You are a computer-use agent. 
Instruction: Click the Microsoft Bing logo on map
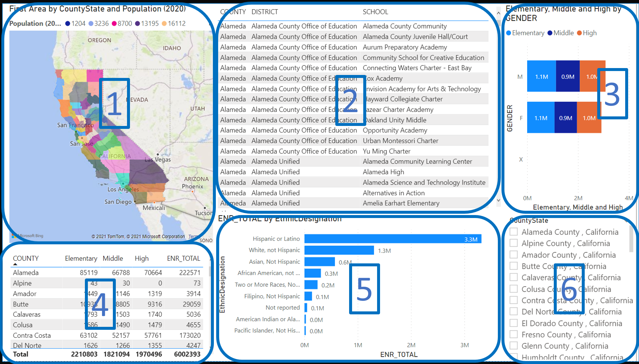(28, 235)
